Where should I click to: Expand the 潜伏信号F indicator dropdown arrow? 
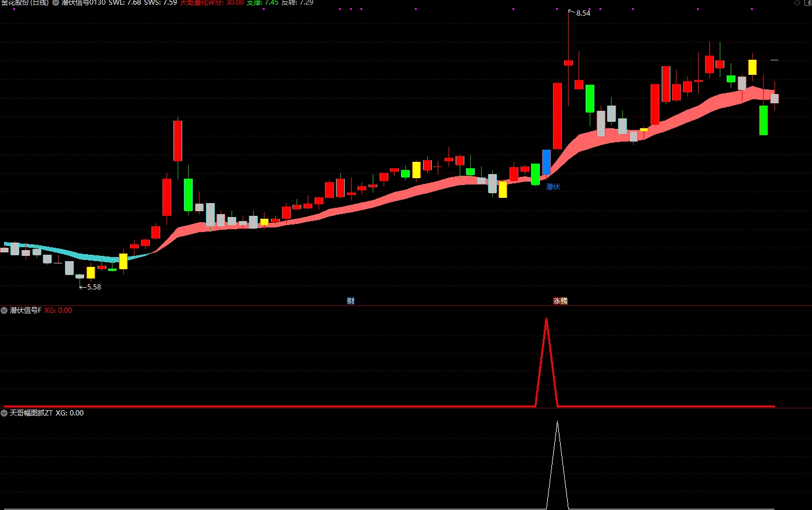click(x=4, y=310)
